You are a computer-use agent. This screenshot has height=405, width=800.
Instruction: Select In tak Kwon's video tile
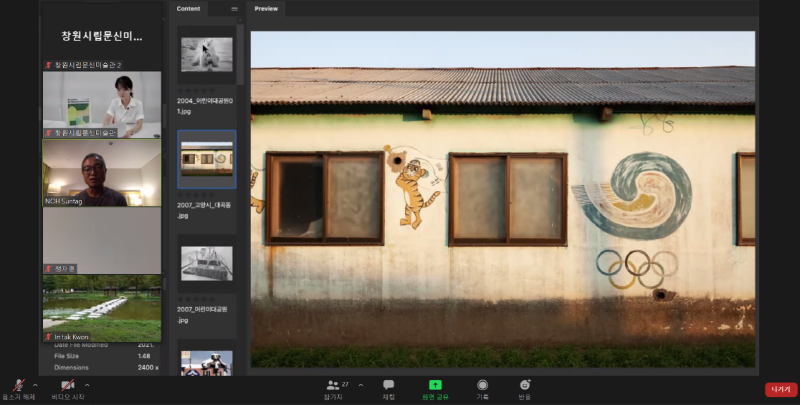(102, 308)
